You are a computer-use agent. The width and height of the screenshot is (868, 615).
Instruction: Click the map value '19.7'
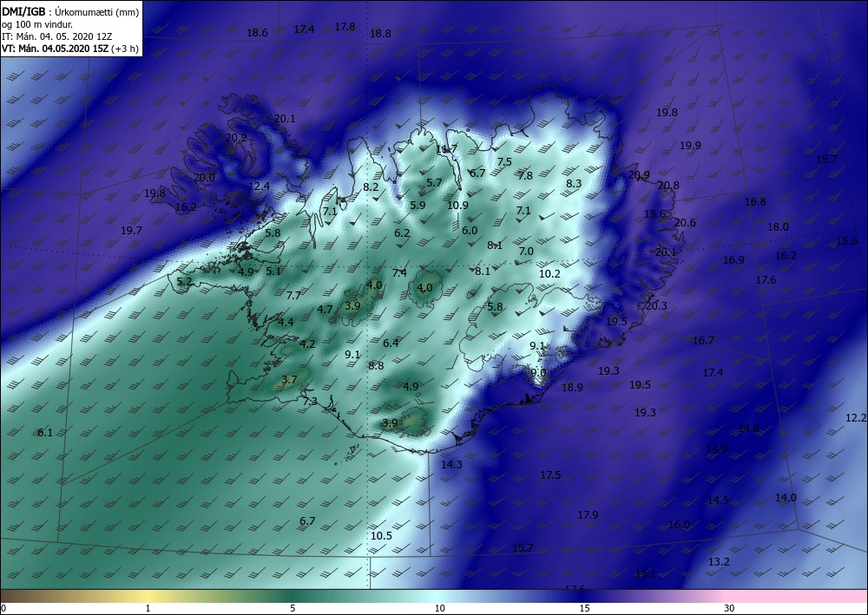(131, 231)
